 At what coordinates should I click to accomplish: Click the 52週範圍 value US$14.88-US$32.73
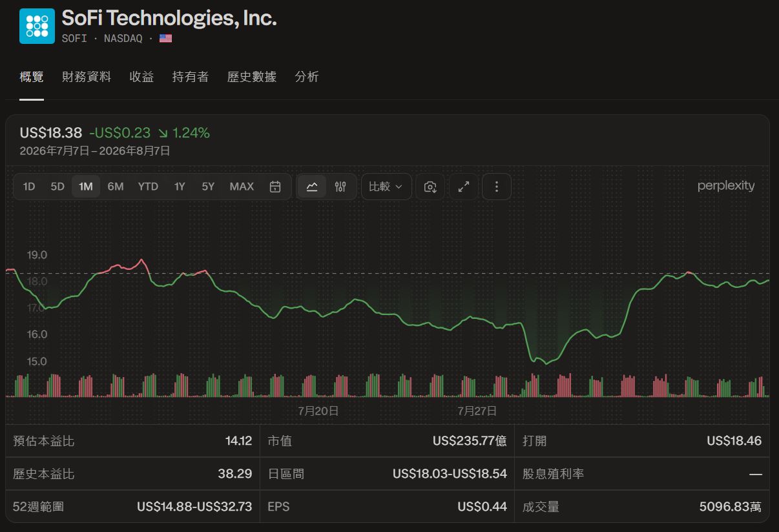pos(194,507)
